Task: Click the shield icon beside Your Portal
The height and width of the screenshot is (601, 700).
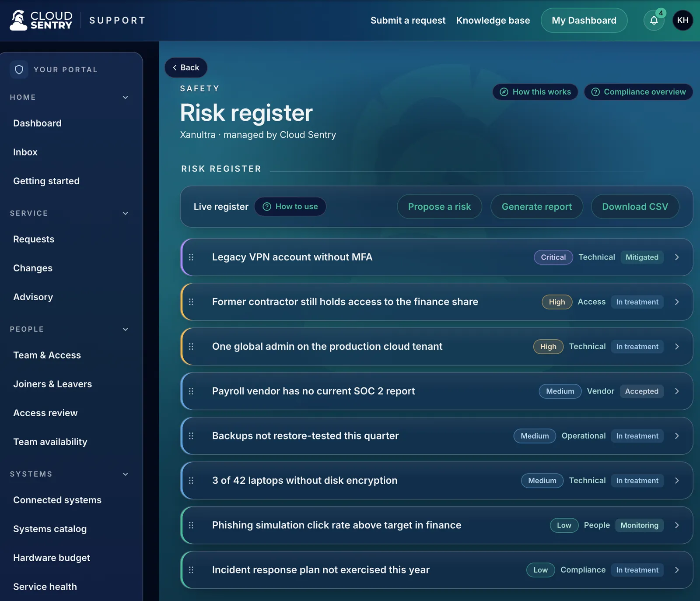Action: 19,70
